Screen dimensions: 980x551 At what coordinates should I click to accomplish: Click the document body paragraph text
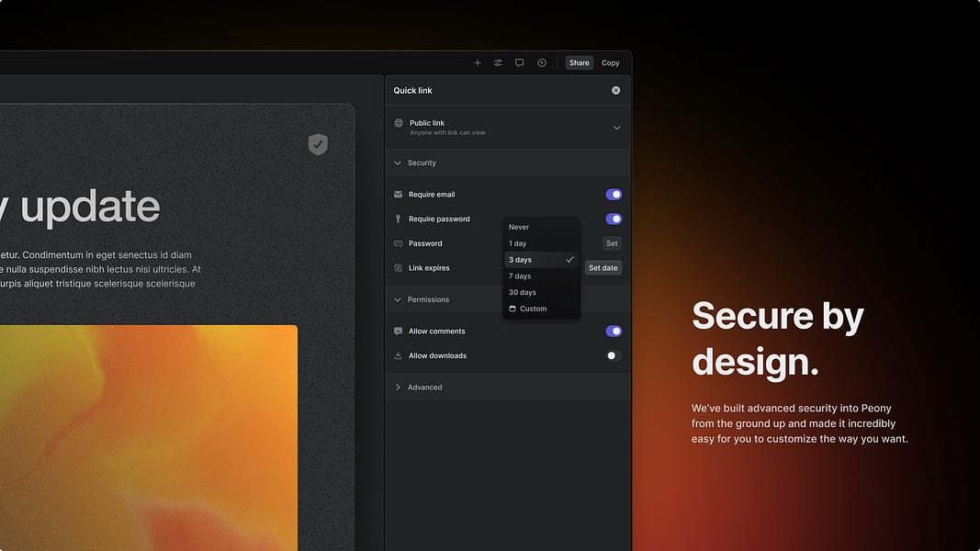click(100, 269)
